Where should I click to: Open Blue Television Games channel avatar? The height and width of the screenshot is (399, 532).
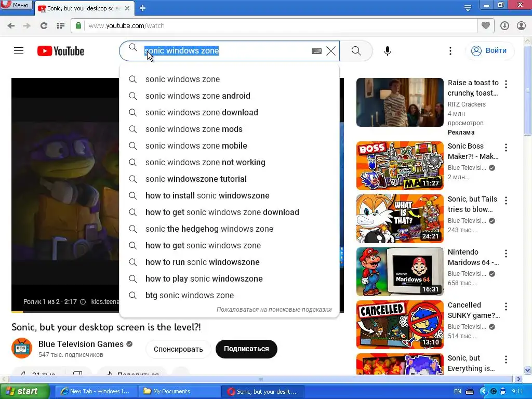22,348
